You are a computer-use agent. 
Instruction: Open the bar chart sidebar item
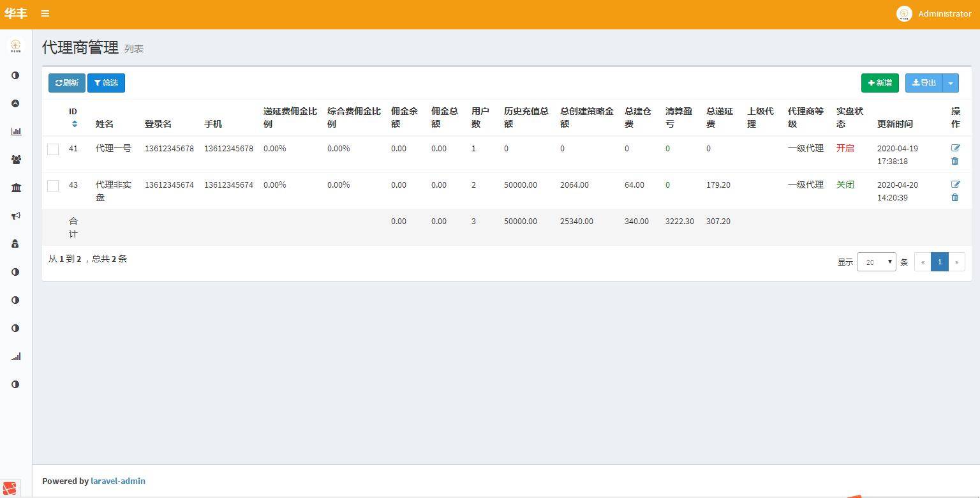(16, 132)
